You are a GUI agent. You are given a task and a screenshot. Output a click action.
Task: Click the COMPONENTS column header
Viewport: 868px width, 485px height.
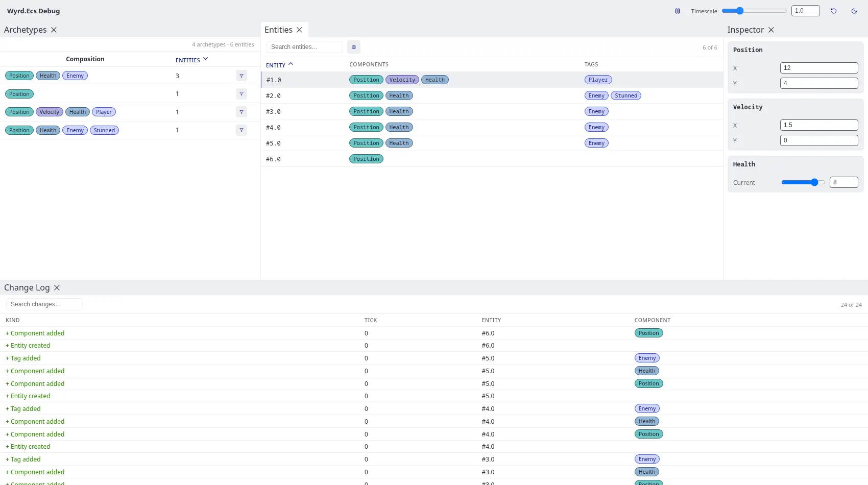coord(369,64)
